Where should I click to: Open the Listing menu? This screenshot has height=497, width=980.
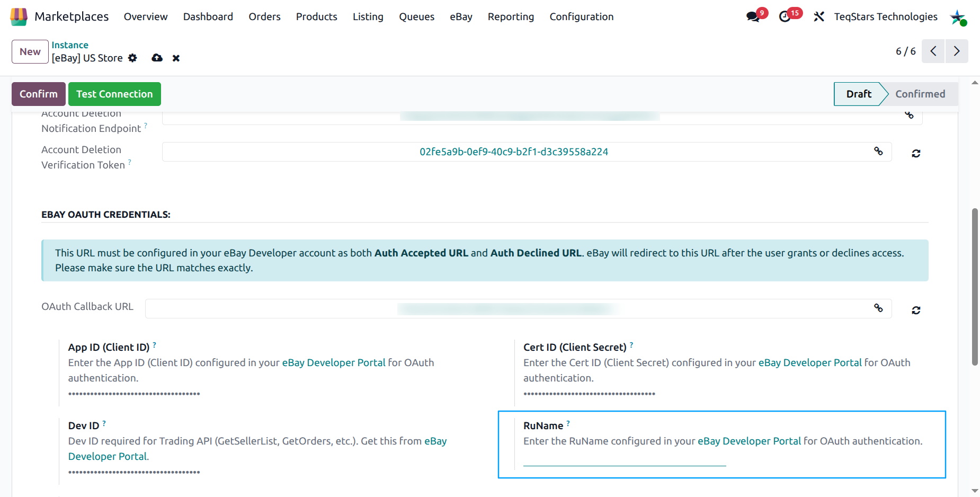coord(368,16)
